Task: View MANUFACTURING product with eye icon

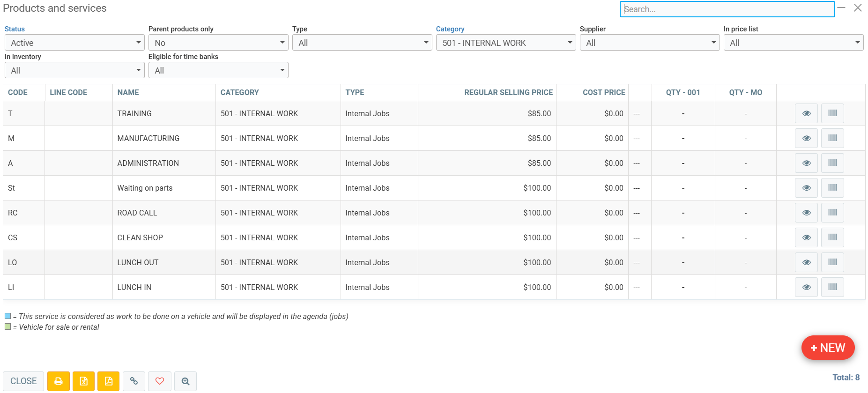Action: (x=806, y=138)
